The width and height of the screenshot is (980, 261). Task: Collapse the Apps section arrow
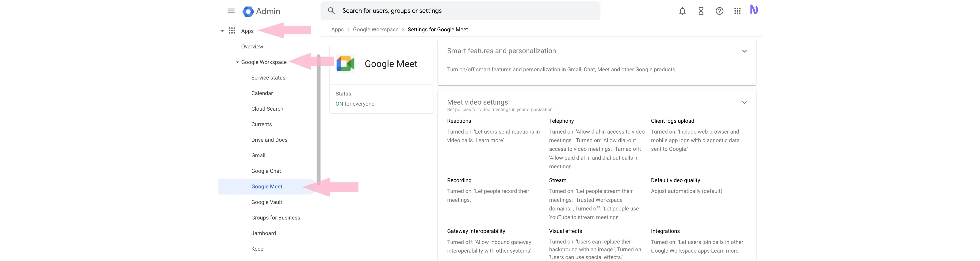pyautogui.click(x=222, y=31)
